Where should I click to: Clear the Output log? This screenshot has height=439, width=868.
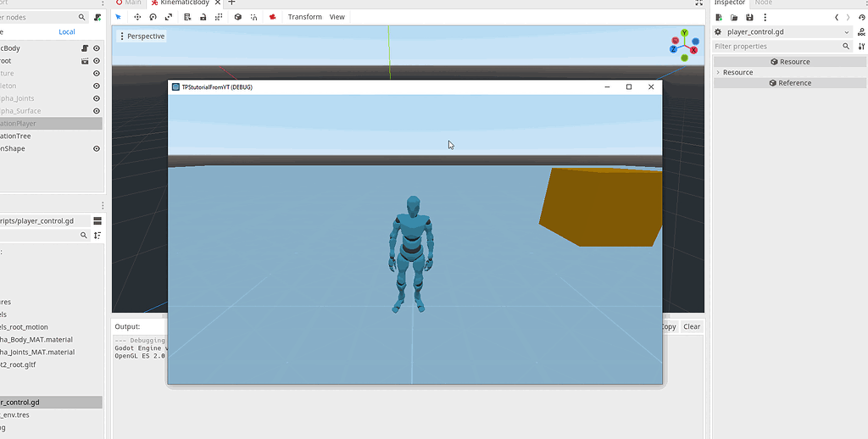pos(692,326)
